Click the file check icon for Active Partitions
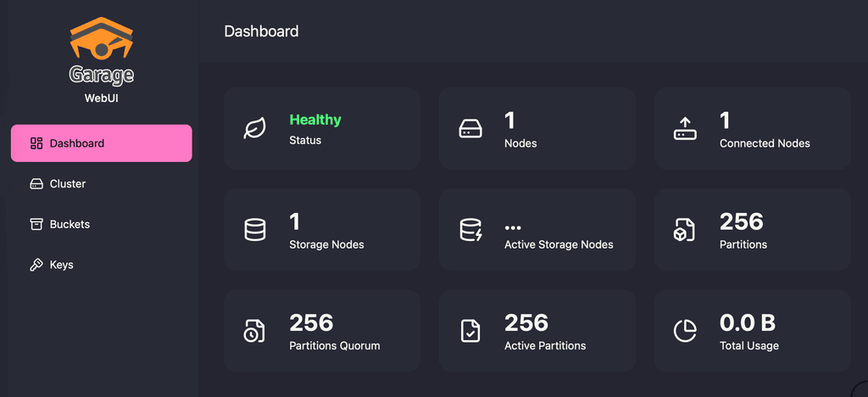This screenshot has width=868, height=397. (470, 331)
